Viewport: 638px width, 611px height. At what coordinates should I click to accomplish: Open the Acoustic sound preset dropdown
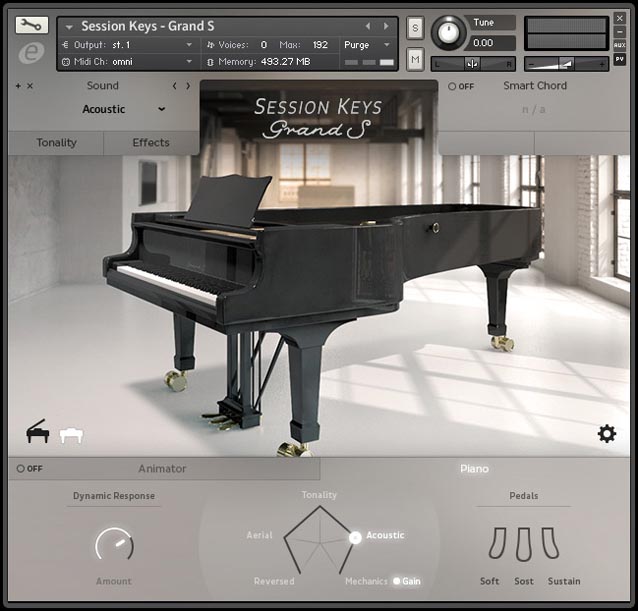(x=124, y=109)
